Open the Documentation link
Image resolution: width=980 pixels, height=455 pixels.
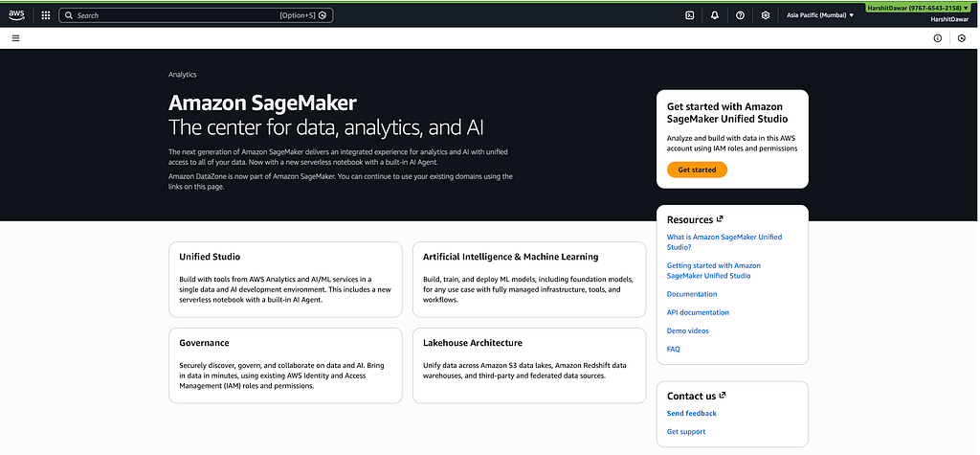[692, 294]
